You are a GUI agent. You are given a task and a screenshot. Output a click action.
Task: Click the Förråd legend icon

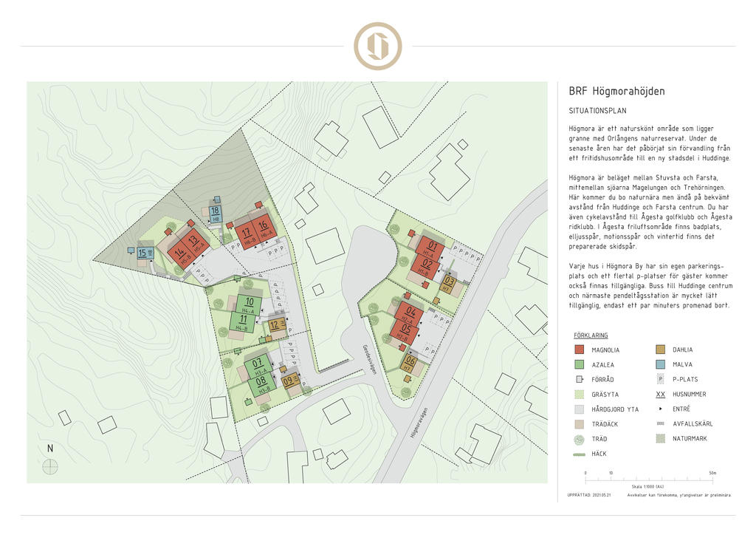click(580, 379)
